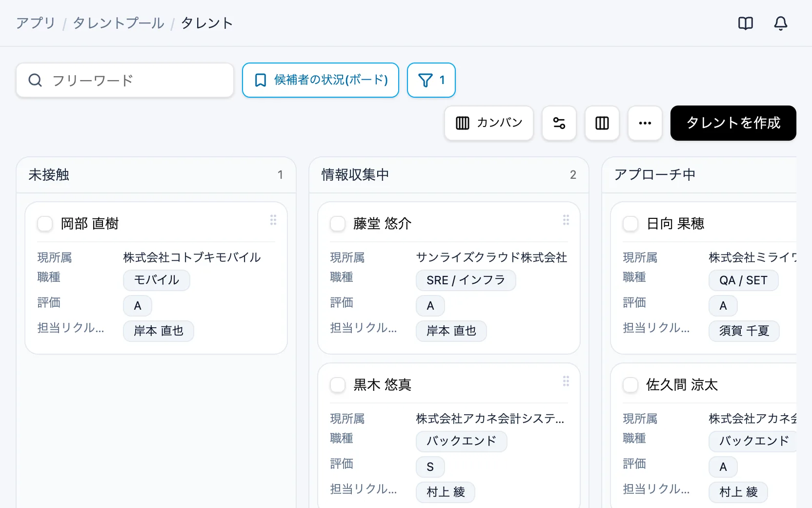The width and height of the screenshot is (812, 508).
Task: Open saved view 候補者の状況(ボード)
Action: point(321,80)
